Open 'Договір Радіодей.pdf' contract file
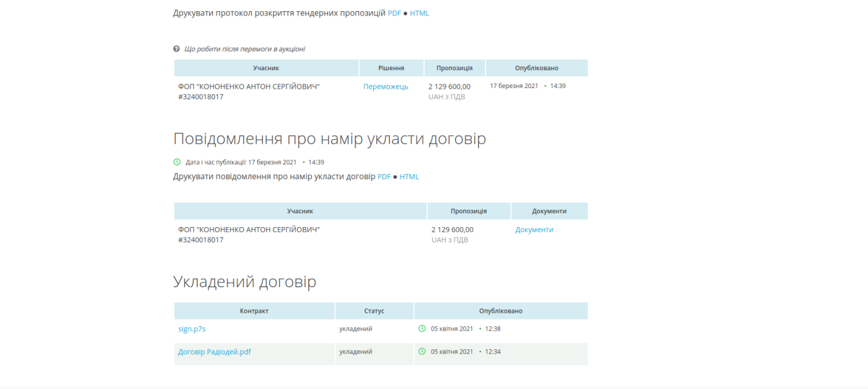Image resolution: width=868 pixels, height=389 pixels. tap(215, 352)
